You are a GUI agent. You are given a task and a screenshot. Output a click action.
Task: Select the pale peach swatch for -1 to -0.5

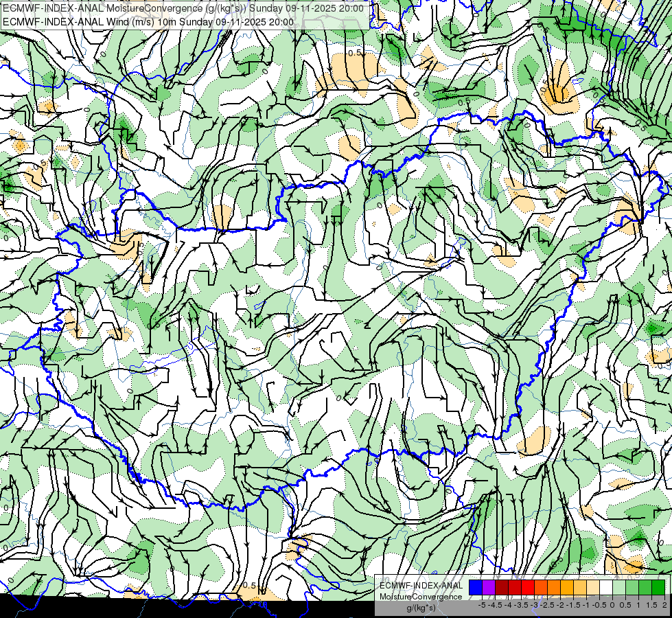pos(593,588)
